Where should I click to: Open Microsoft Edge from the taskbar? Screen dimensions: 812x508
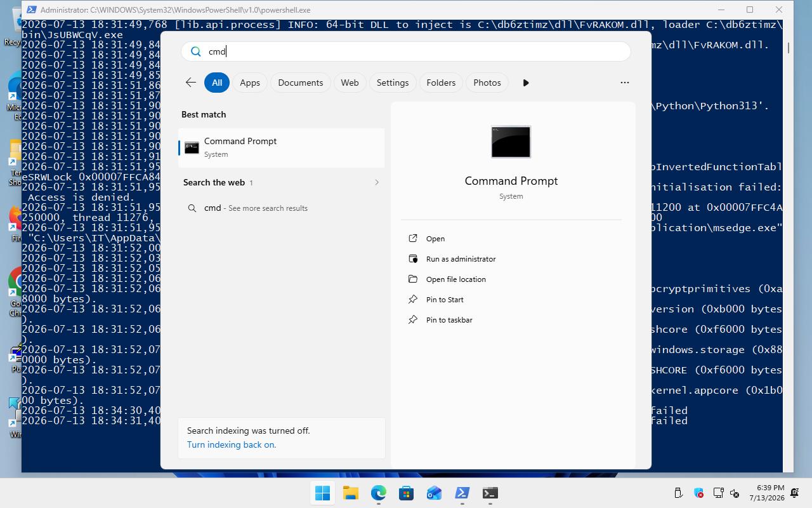(x=379, y=493)
